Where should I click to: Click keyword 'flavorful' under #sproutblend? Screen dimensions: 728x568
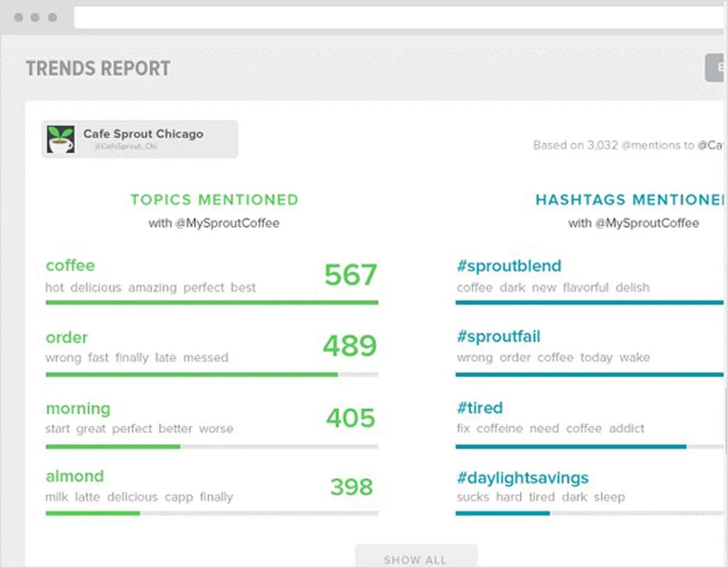click(585, 287)
